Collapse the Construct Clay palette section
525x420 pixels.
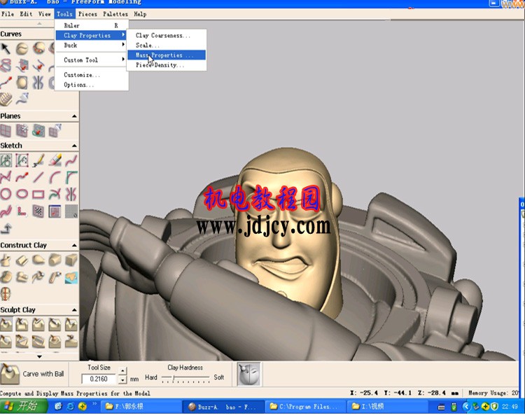74,246
